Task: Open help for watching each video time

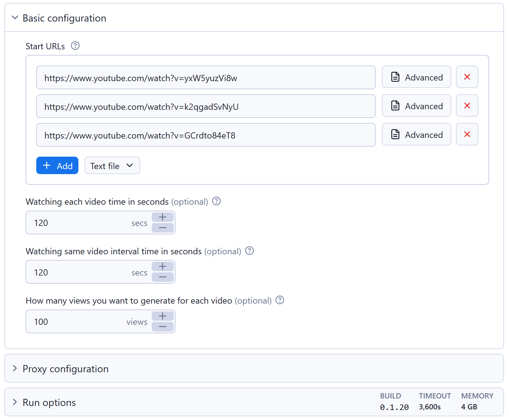Action: point(216,201)
